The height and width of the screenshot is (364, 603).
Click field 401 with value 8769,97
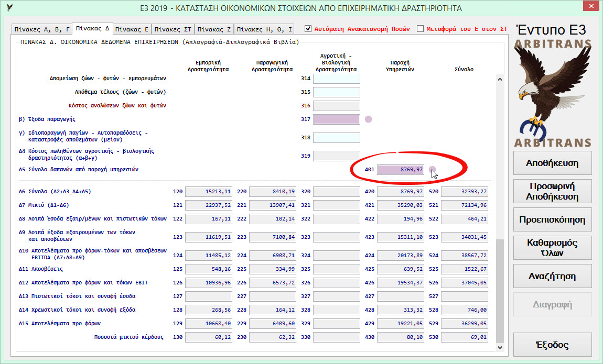pyautogui.click(x=401, y=170)
